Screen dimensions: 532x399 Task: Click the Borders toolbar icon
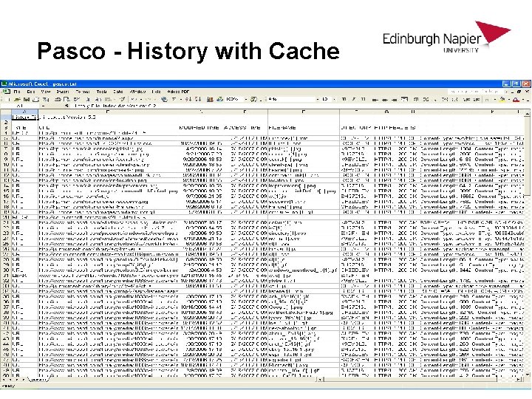[487, 100]
